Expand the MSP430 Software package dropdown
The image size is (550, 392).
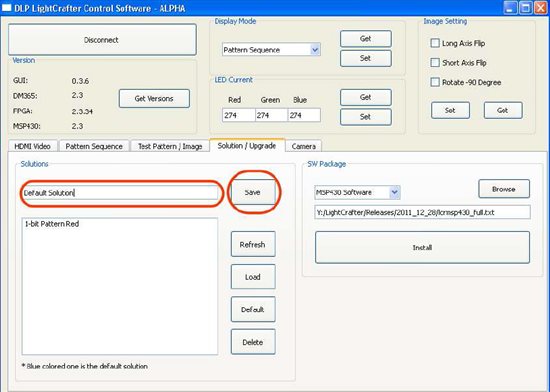click(x=357, y=192)
